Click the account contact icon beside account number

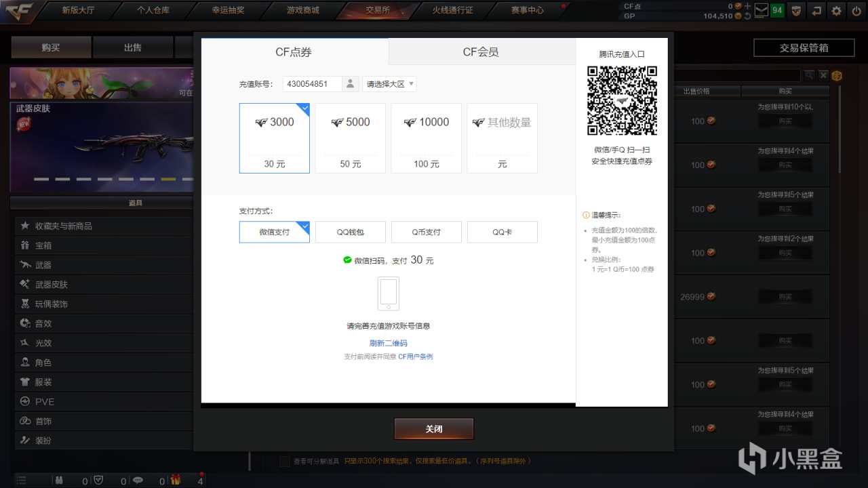[x=350, y=84]
